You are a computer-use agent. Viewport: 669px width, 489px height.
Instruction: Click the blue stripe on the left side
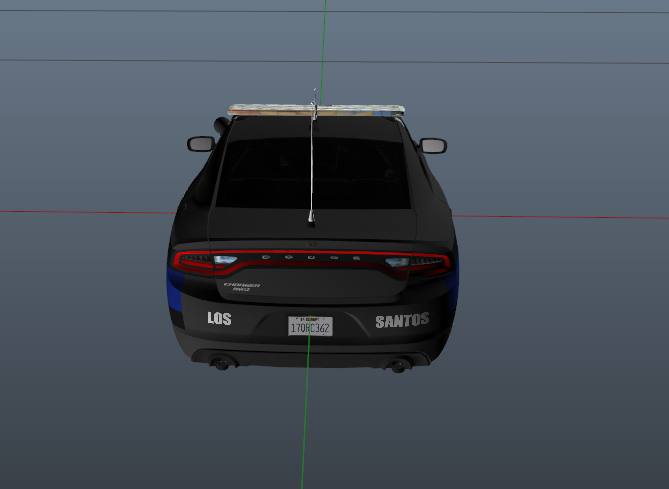click(x=172, y=293)
